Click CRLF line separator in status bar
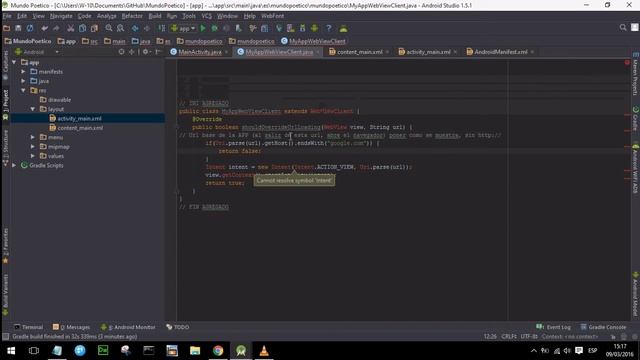640x360 pixels. 509,337
